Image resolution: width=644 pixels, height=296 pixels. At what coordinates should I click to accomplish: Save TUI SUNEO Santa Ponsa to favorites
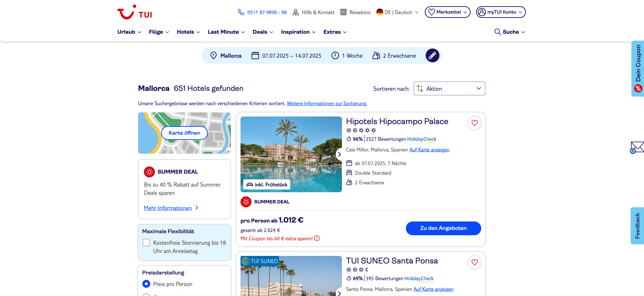click(x=474, y=262)
